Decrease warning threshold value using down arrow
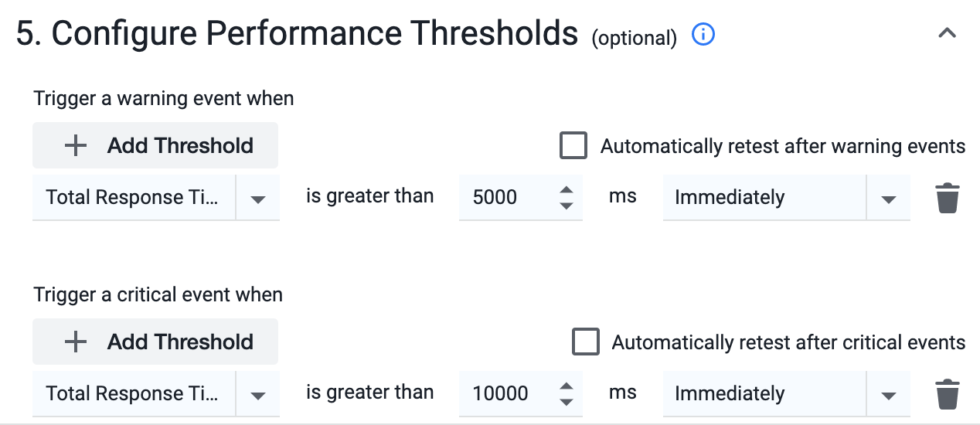This screenshot has height=425, width=980. (567, 206)
